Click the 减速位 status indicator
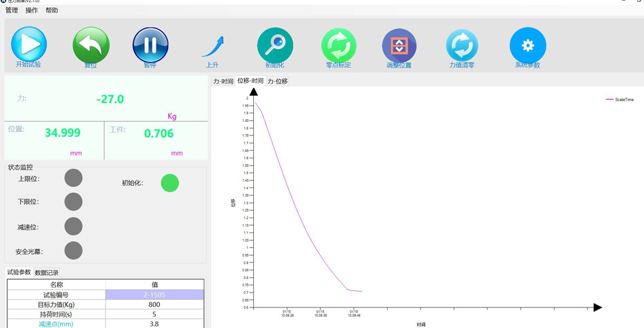 click(73, 226)
